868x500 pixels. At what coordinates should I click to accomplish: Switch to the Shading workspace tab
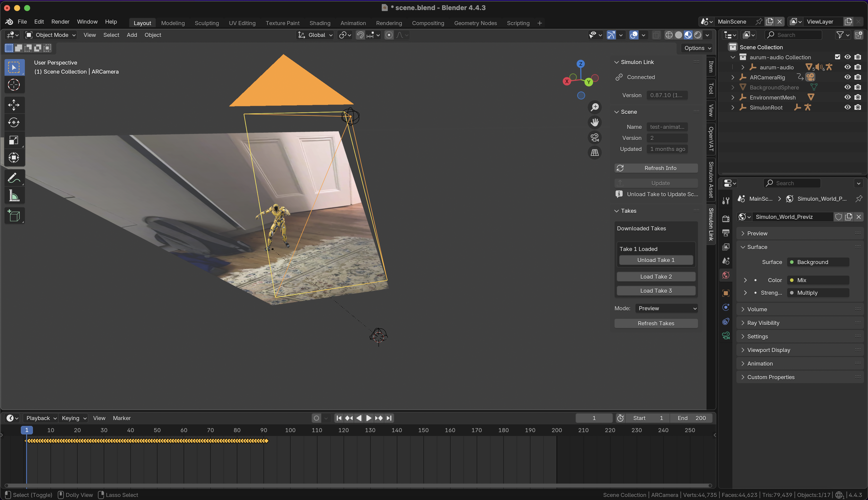click(x=319, y=23)
